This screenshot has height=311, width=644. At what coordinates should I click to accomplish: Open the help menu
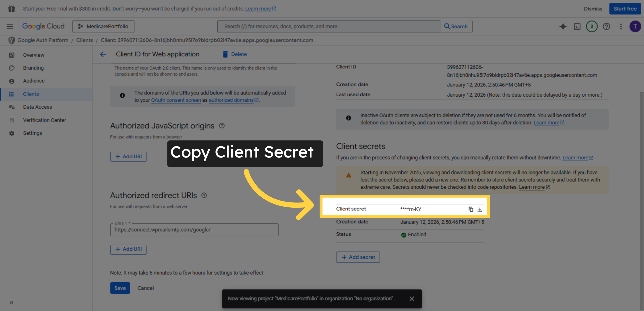pos(606,26)
